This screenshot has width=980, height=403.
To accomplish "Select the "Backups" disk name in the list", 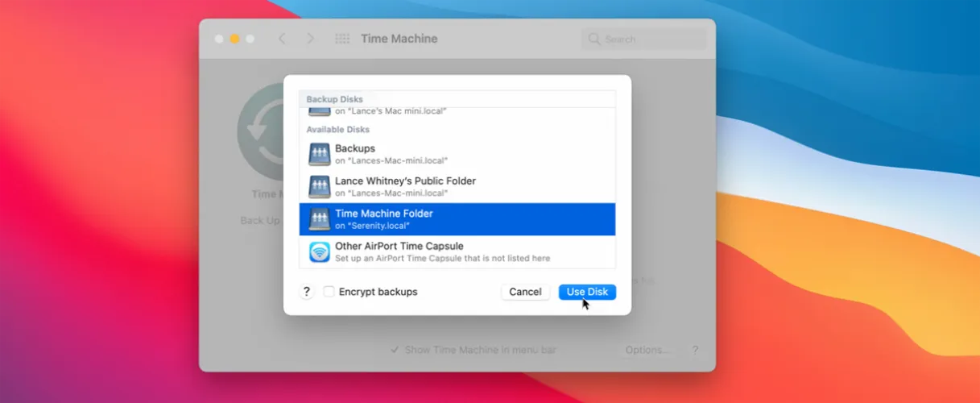I will pyautogui.click(x=355, y=148).
